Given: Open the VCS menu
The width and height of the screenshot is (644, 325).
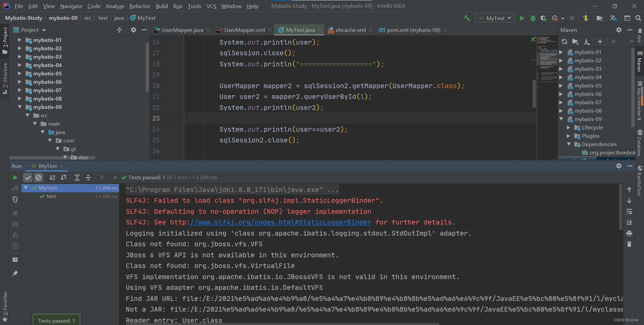Looking at the screenshot, I should pos(211,6).
